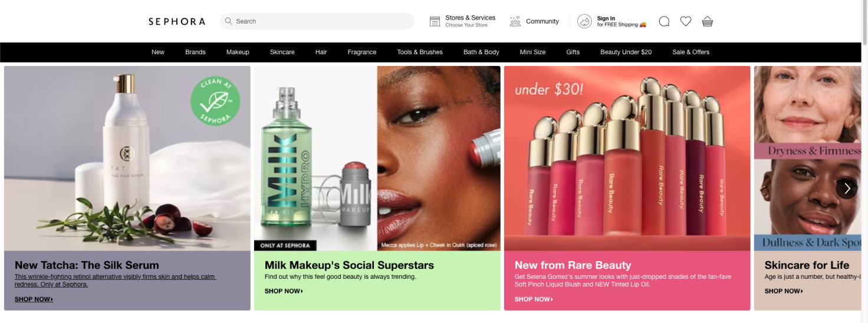Click Stores & Services link

470,18
